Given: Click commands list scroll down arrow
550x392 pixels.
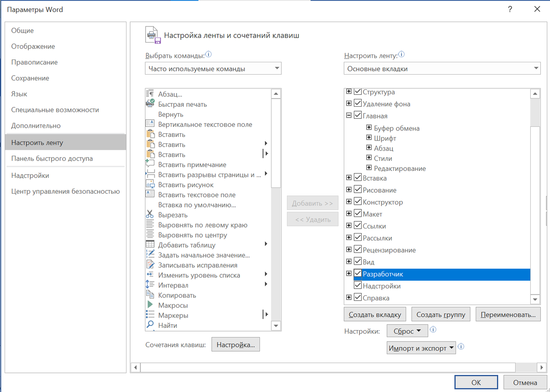Looking at the screenshot, I should [x=276, y=326].
